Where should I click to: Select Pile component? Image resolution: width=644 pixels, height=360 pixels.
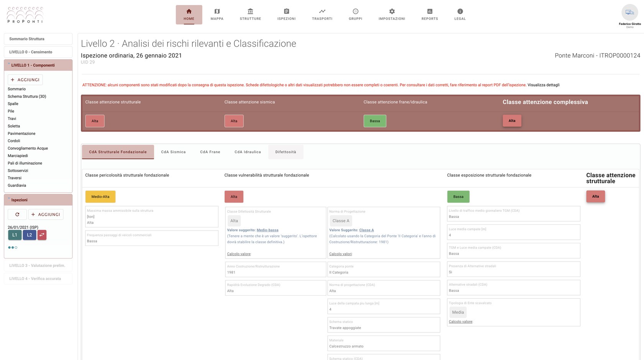pyautogui.click(x=11, y=111)
